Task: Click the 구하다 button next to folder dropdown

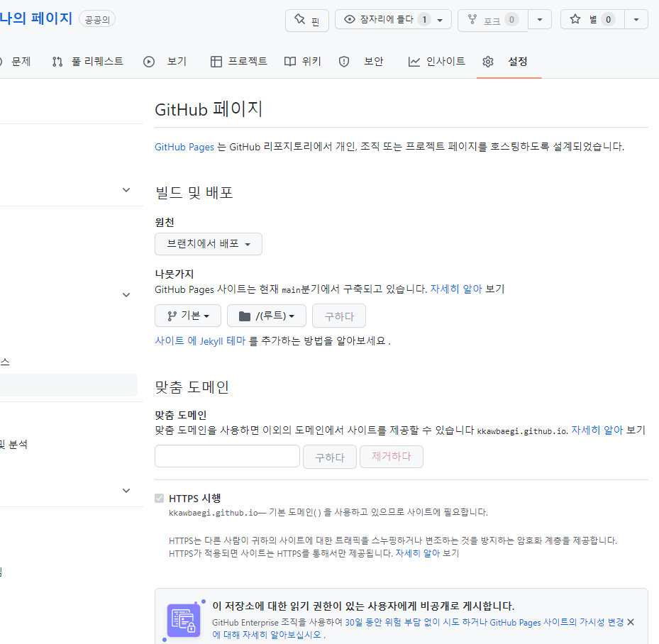Action: click(x=339, y=316)
